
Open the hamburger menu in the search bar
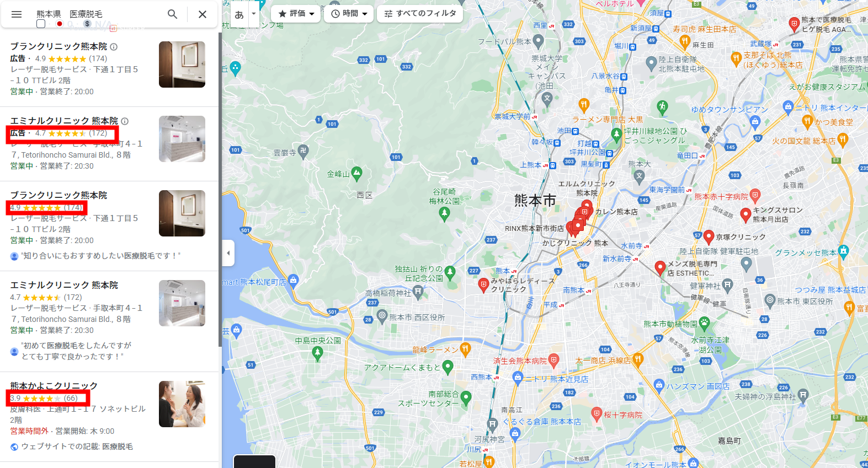point(17,14)
